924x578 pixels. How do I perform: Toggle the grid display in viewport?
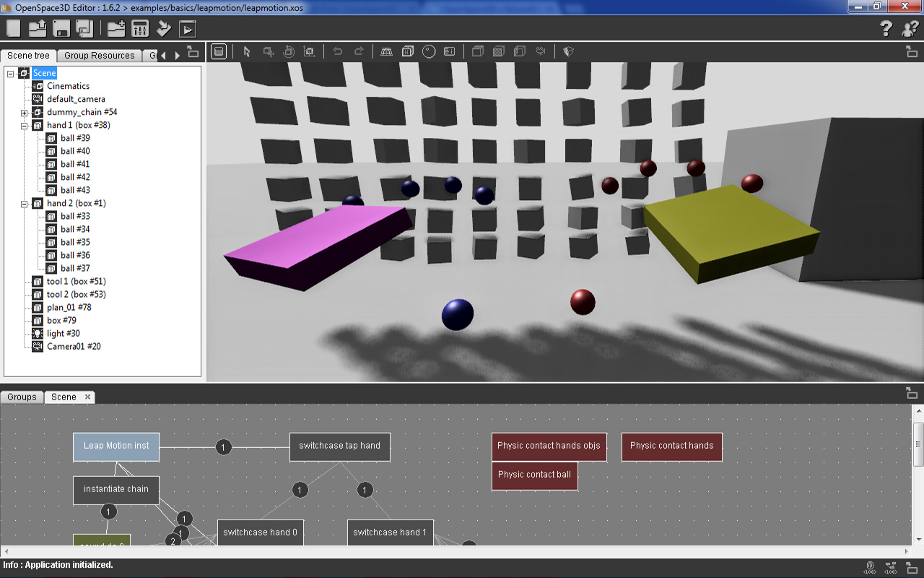point(387,52)
